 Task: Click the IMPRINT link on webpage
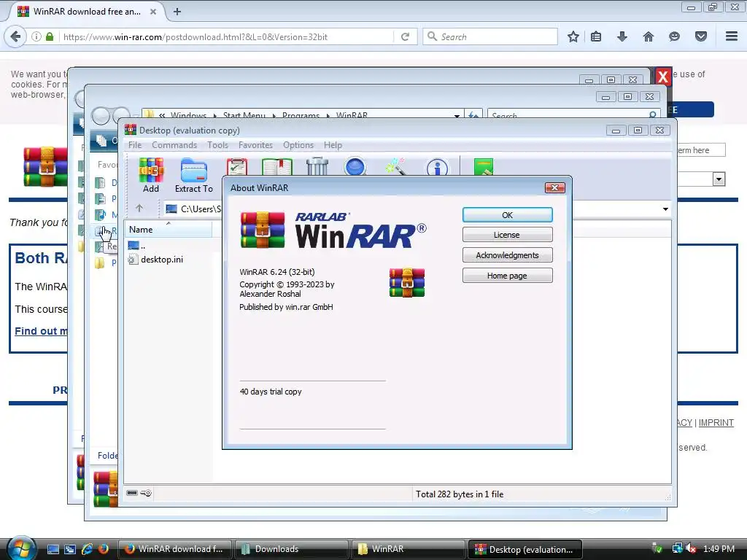click(716, 423)
